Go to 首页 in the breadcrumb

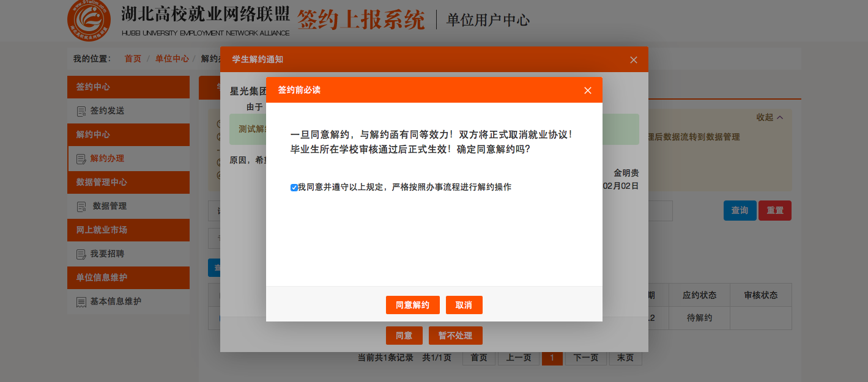[133, 59]
